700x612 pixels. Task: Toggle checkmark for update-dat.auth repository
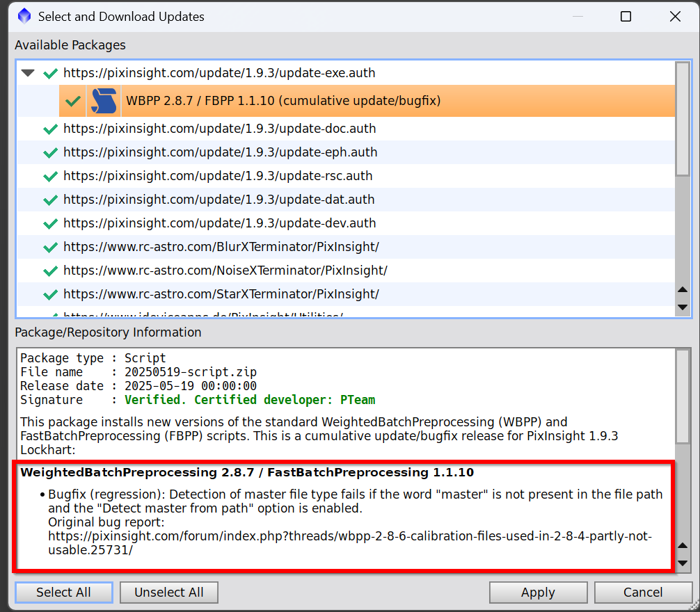(x=50, y=200)
